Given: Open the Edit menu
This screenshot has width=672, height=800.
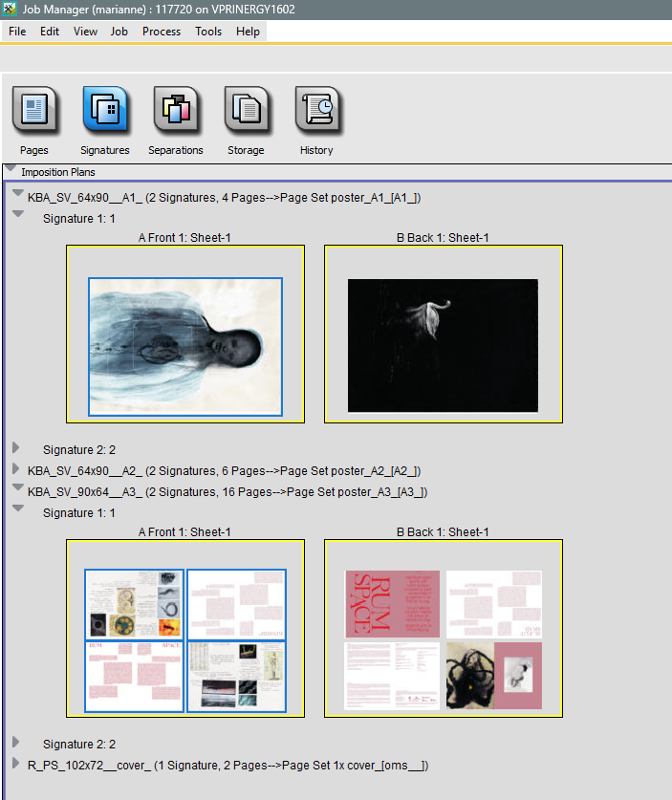Looking at the screenshot, I should tap(50, 32).
